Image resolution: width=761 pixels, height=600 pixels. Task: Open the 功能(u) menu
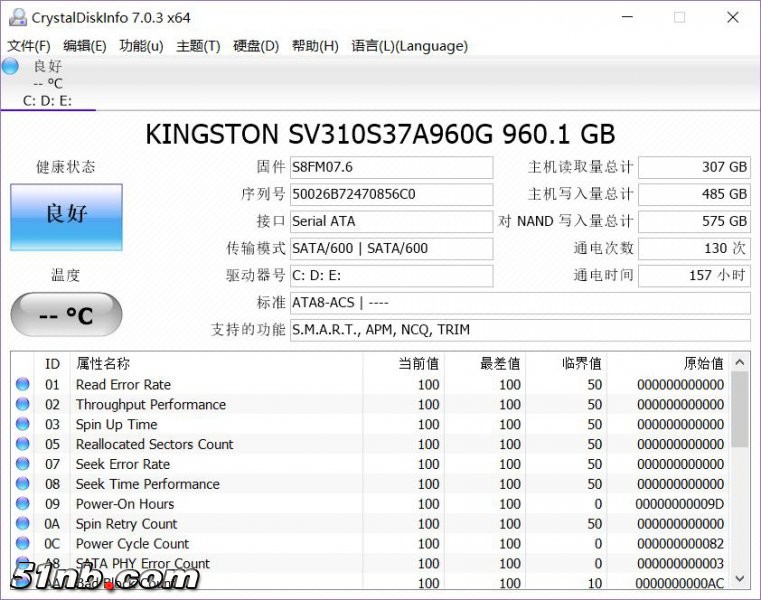pos(141,46)
